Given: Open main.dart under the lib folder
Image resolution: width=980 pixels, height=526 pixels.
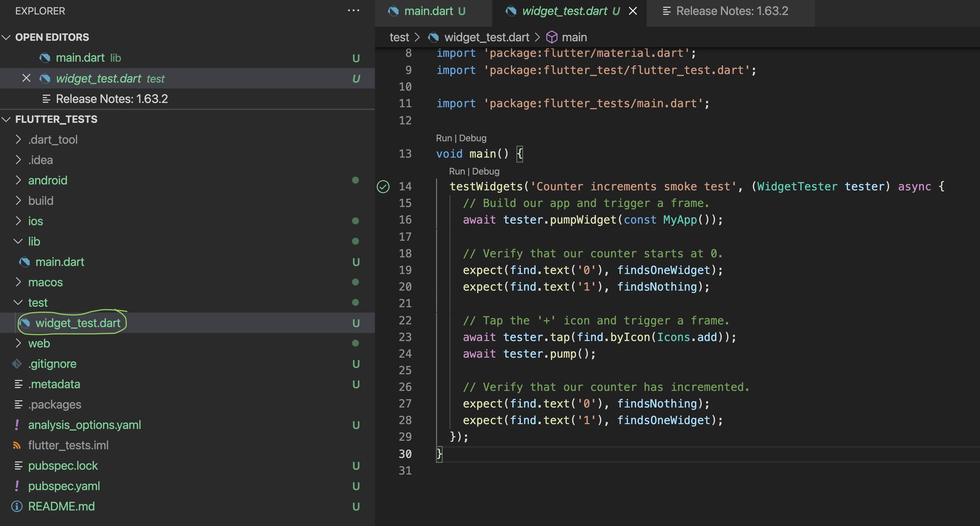Looking at the screenshot, I should tap(187, 262).
